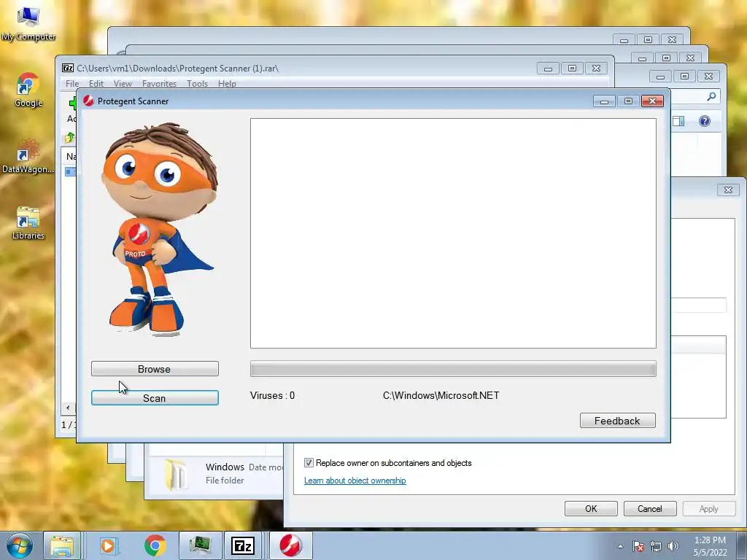Close the ownership dialog with its X button
This screenshot has height=560, width=747.
[728, 190]
